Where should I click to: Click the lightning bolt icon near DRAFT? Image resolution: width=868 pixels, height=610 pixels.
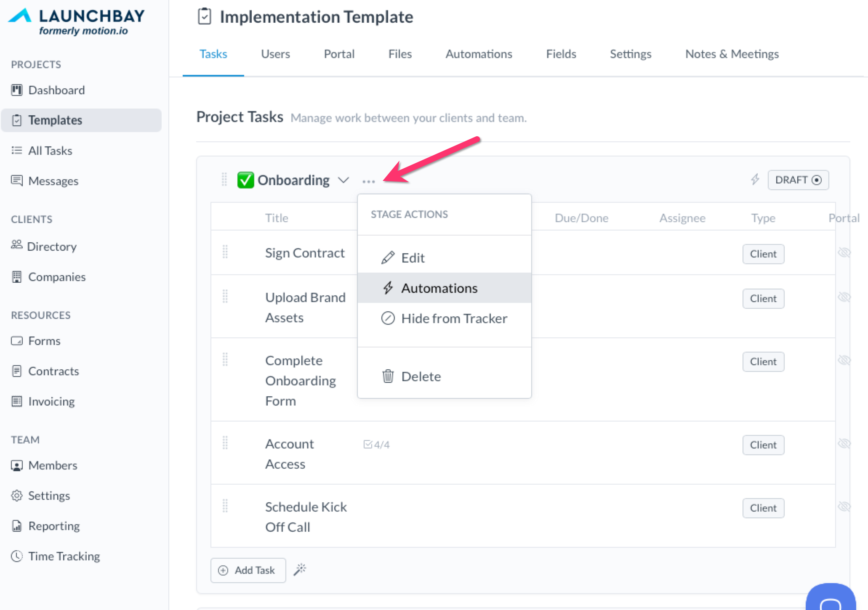point(755,180)
